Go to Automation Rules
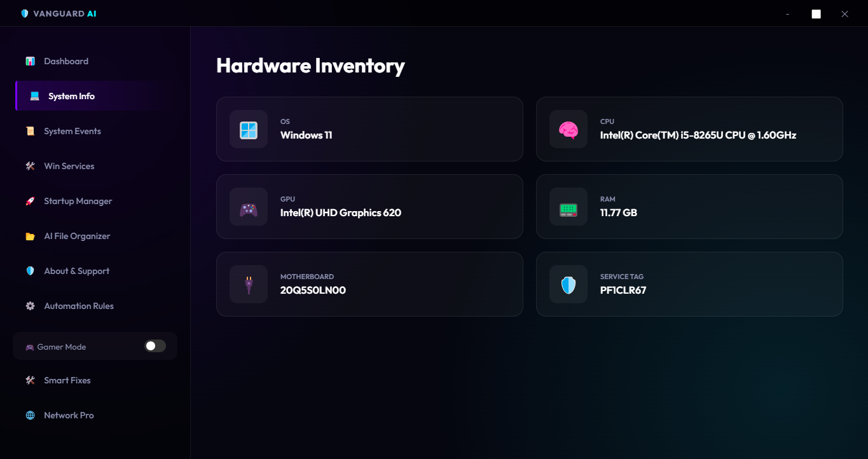 95,306
